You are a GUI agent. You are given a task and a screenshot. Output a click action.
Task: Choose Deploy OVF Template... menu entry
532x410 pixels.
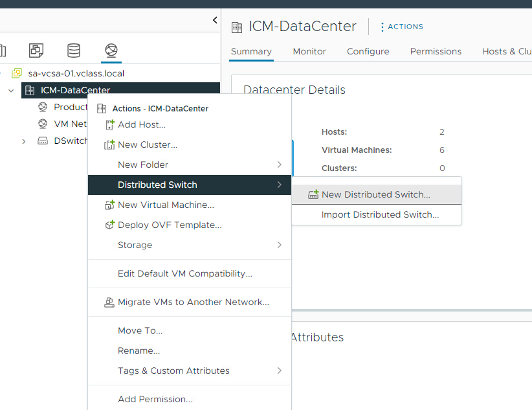pos(190,225)
